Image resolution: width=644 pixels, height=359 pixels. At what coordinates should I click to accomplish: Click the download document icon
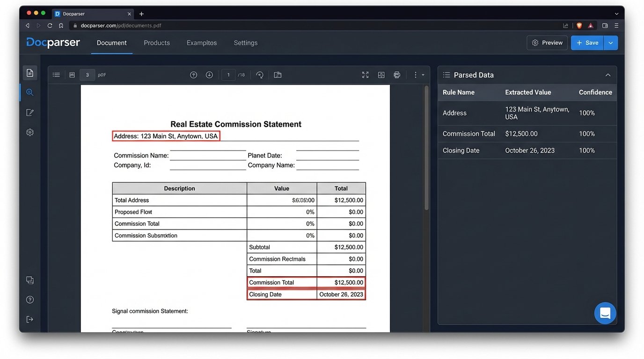(209, 75)
